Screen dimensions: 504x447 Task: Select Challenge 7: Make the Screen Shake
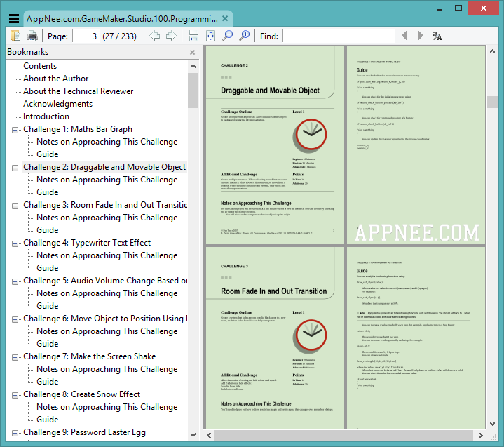tap(89, 356)
